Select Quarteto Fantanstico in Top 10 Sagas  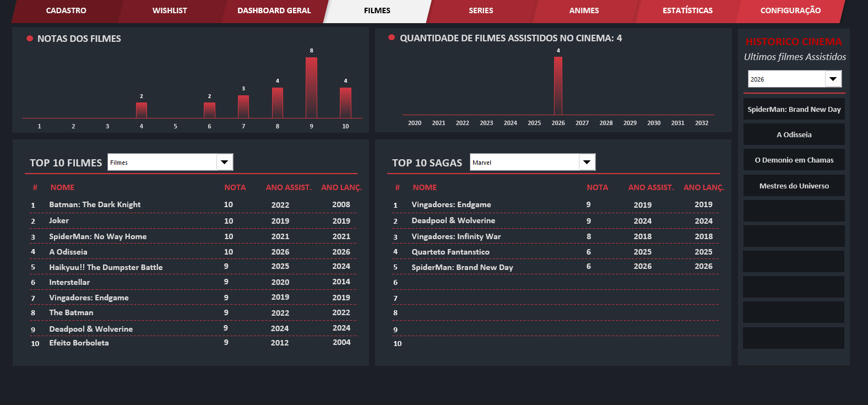click(451, 252)
